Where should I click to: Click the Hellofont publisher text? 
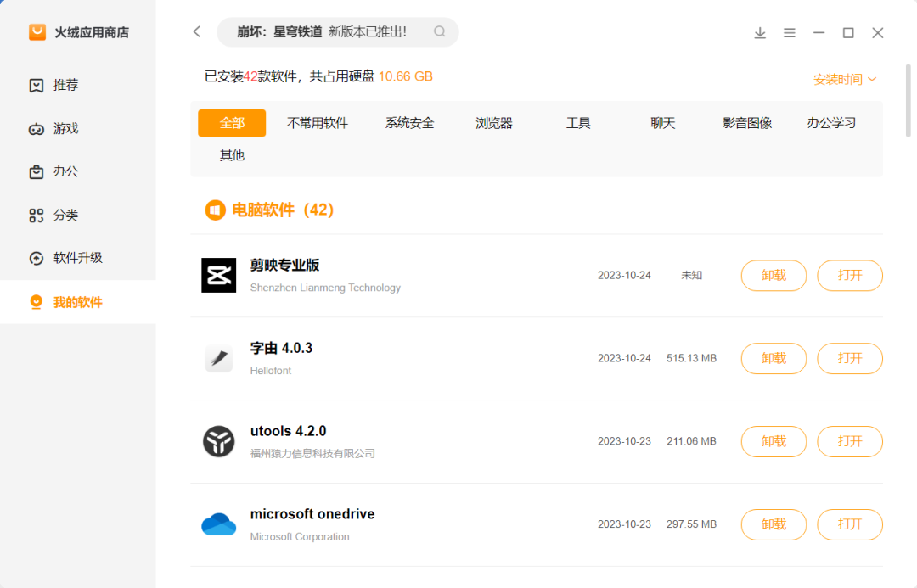(271, 371)
